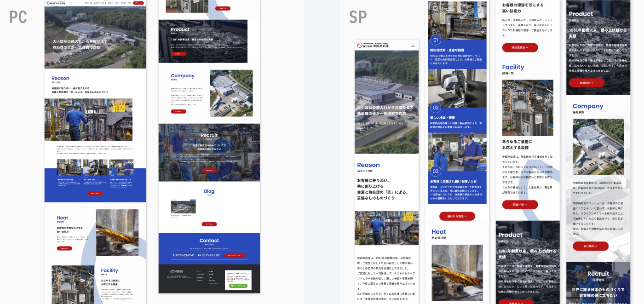Image resolution: width=644 pixels, height=304 pixels.
Task: Click the SP Facility machine photo
Action: (x=528, y=107)
